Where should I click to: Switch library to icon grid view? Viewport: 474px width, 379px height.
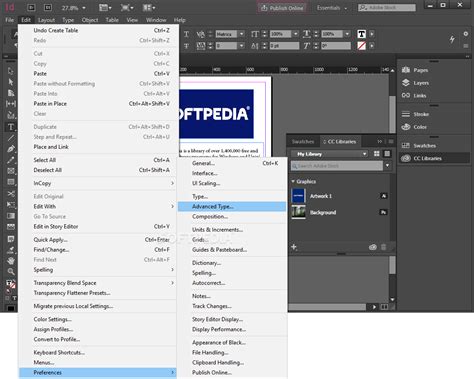click(x=377, y=154)
